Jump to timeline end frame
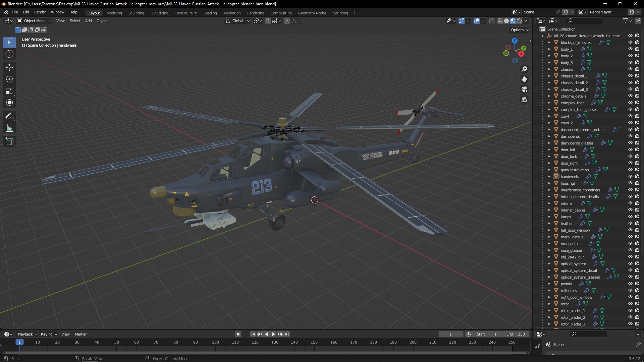This screenshot has width=644, height=362. 287,334
